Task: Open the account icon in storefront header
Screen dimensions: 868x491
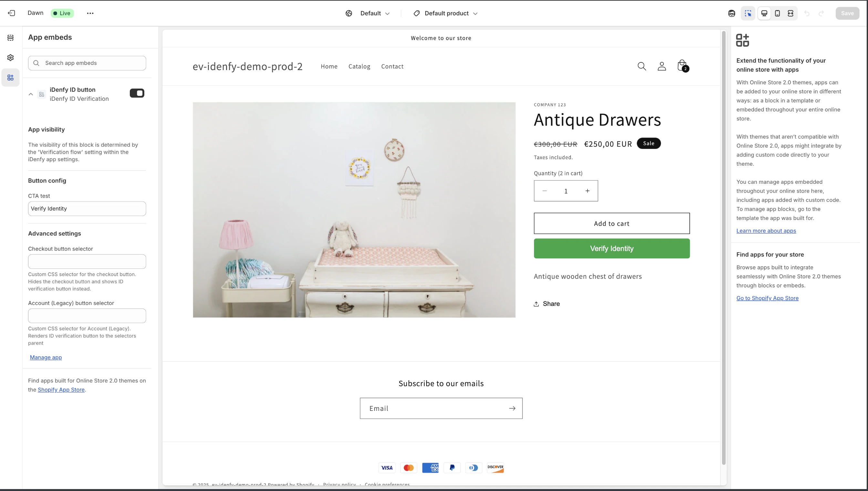Action: point(662,66)
